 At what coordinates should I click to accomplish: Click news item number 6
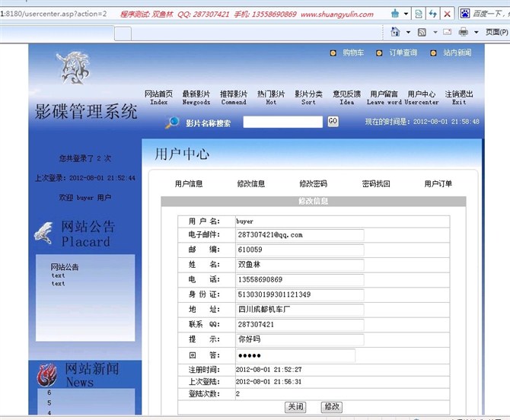[x=49, y=393]
